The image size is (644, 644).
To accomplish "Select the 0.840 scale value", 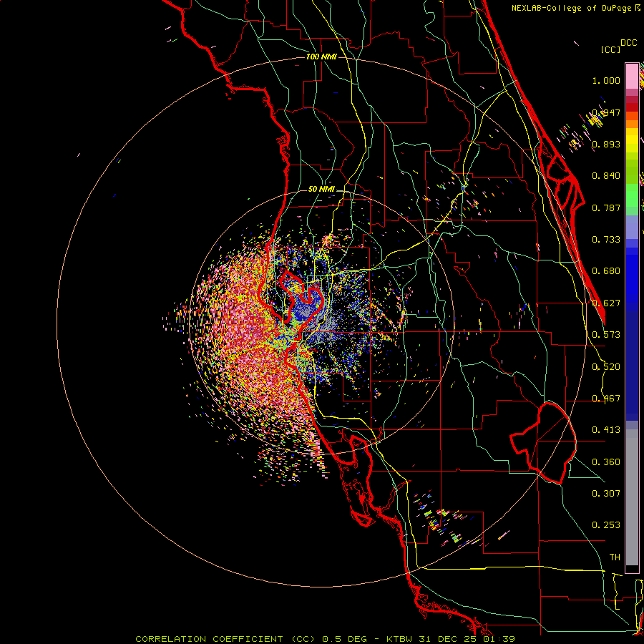I will click(606, 176).
